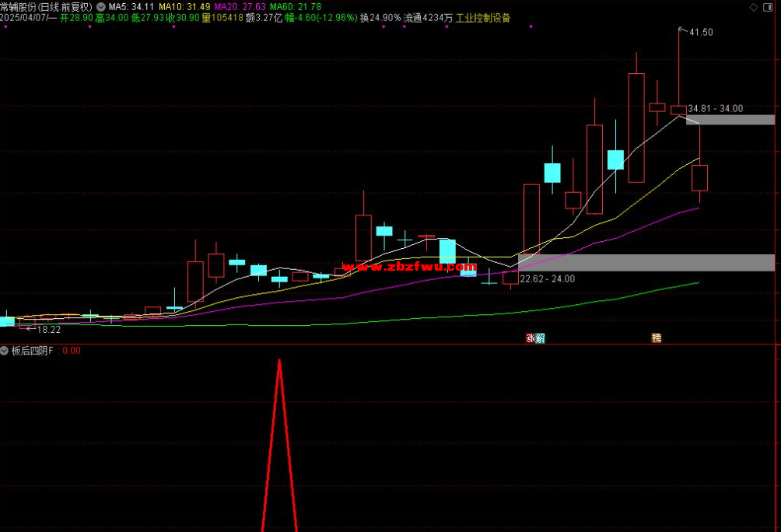Open the MA indicator settings dropdown arrow
This screenshot has width=781, height=532.
point(100,6)
